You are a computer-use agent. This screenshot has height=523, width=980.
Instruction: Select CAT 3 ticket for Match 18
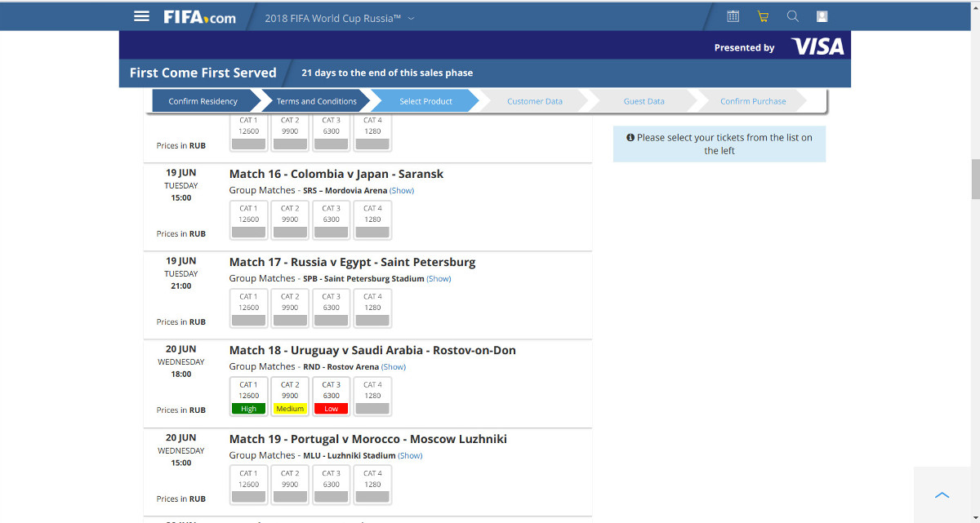[331, 397]
